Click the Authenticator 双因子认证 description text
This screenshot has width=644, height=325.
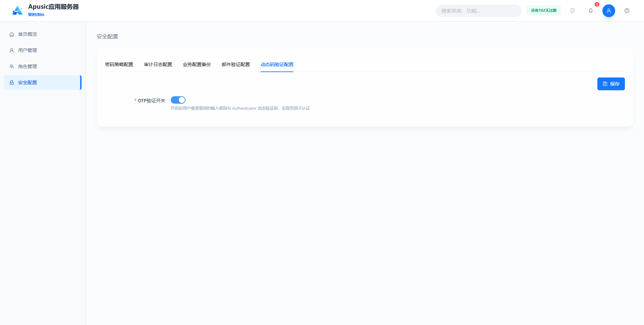[240, 108]
